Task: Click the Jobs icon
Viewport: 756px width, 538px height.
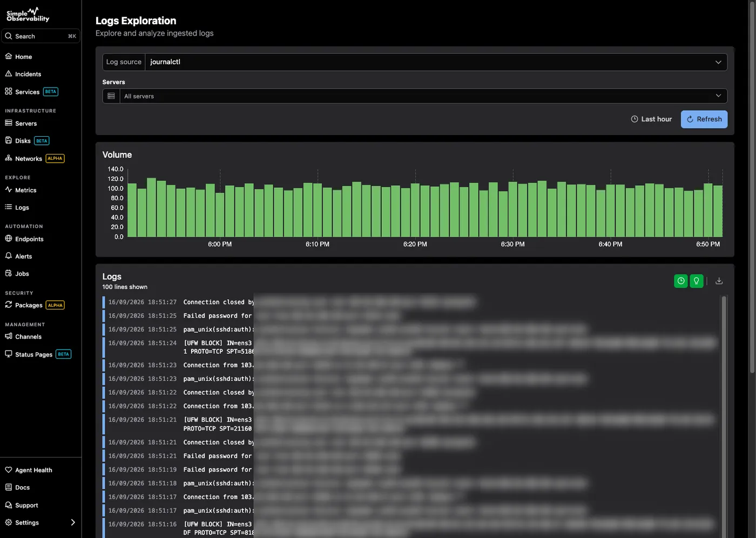Action: (9, 273)
